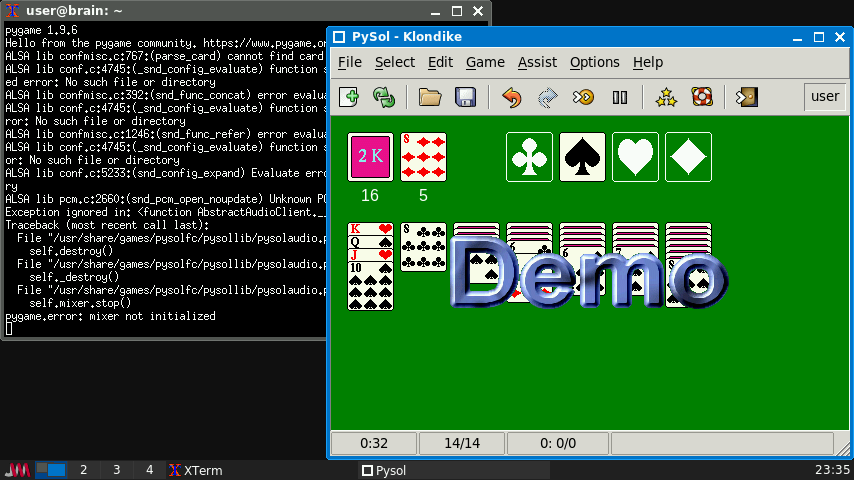The width and height of the screenshot is (854, 480).
Task: Open the PySol window menu icon
Action: point(339,37)
